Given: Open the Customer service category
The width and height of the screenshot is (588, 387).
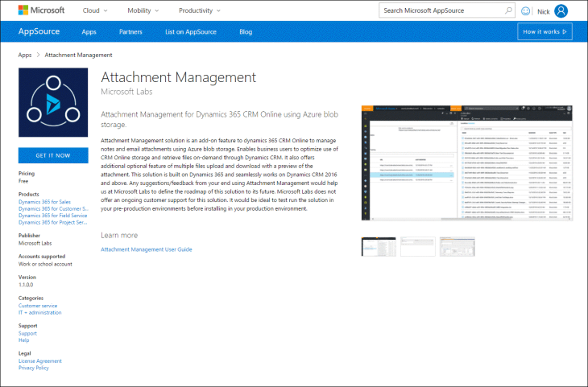Looking at the screenshot, I should (38, 306).
